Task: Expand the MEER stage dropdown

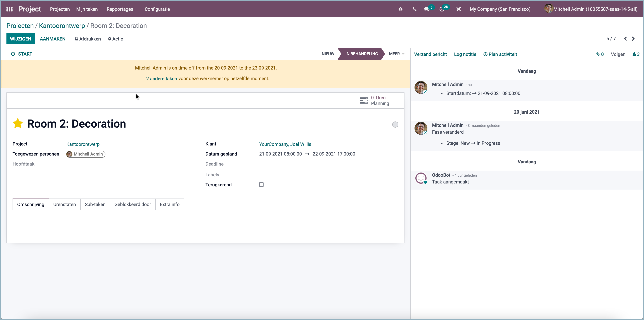Action: click(x=396, y=54)
